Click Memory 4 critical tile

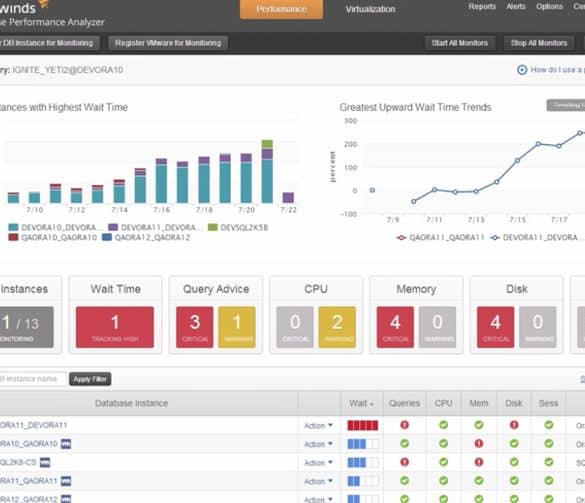click(x=395, y=327)
